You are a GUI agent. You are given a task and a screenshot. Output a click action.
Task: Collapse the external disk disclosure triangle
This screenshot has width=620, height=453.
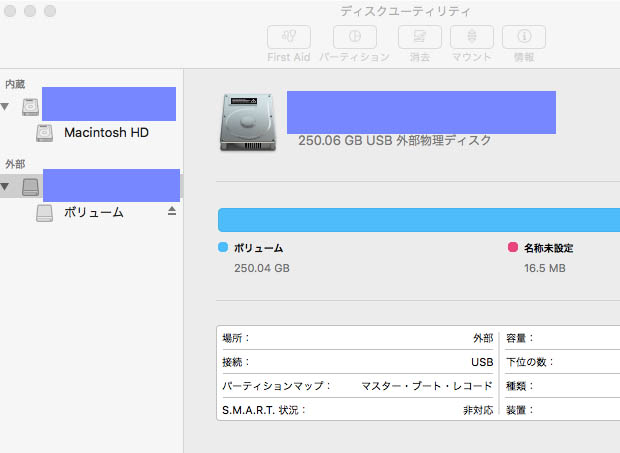pyautogui.click(x=6, y=186)
